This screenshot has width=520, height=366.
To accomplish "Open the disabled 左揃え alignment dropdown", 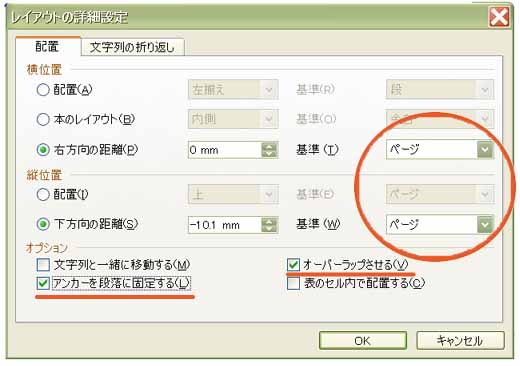I will (233, 89).
